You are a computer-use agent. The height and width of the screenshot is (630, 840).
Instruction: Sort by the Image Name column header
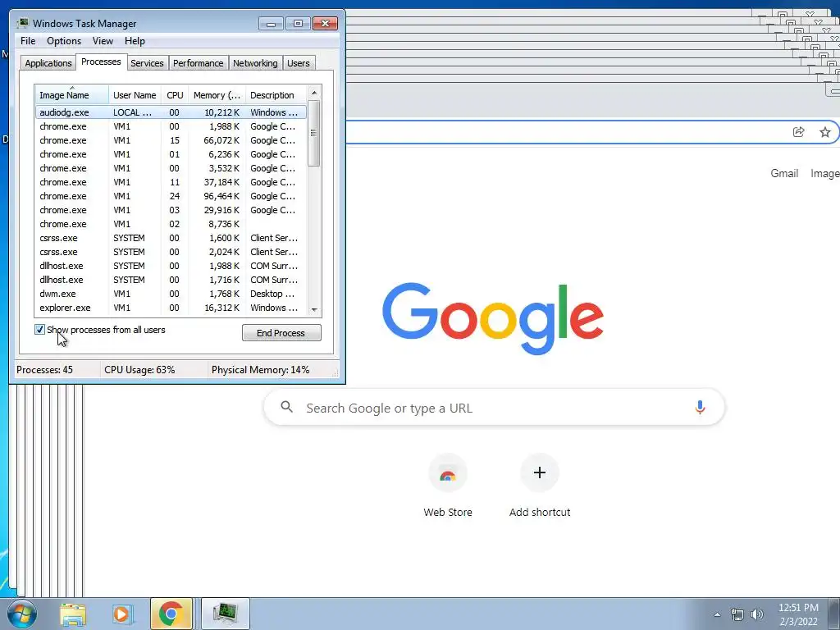click(x=71, y=95)
